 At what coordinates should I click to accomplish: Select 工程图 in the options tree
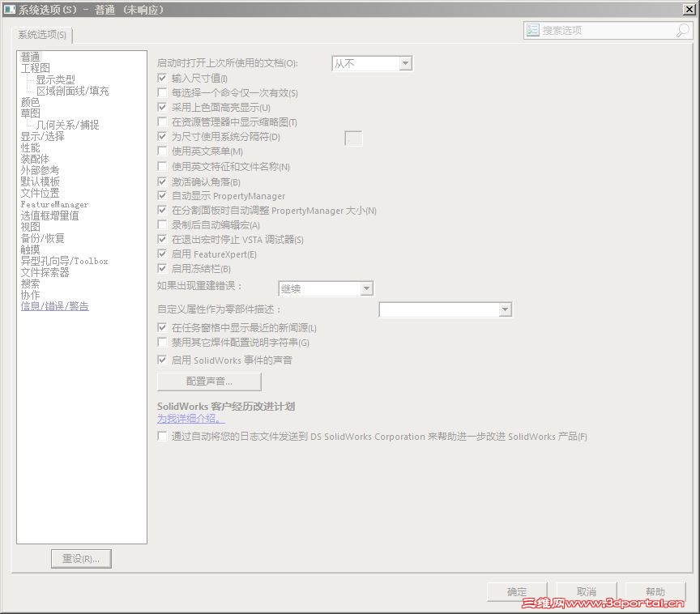36,68
